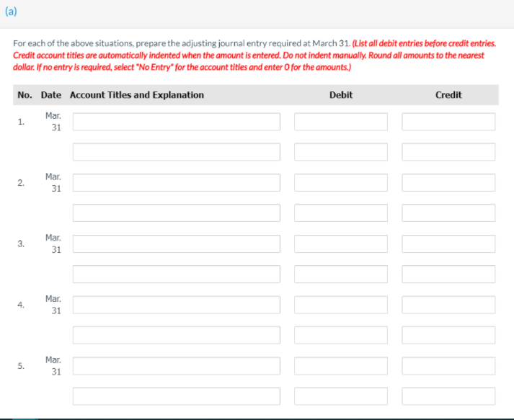Image resolution: width=514 pixels, height=420 pixels.
Task: Click the 'No.' column header
Action: tap(25, 95)
